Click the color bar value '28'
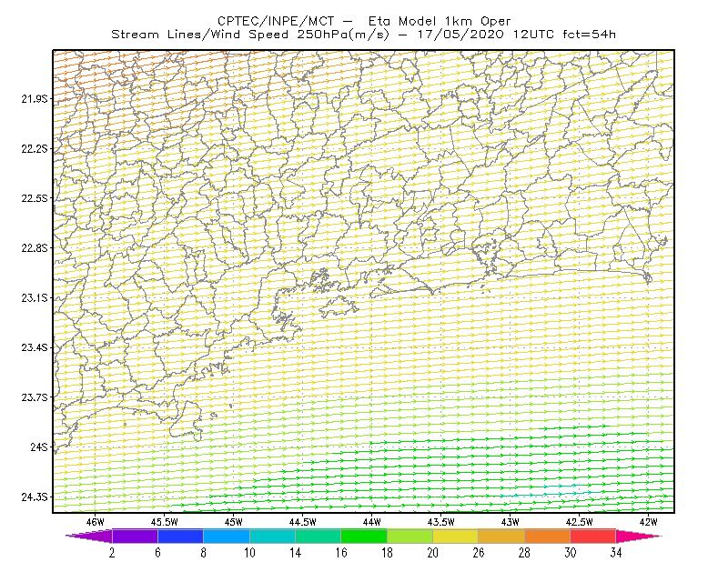 525,553
